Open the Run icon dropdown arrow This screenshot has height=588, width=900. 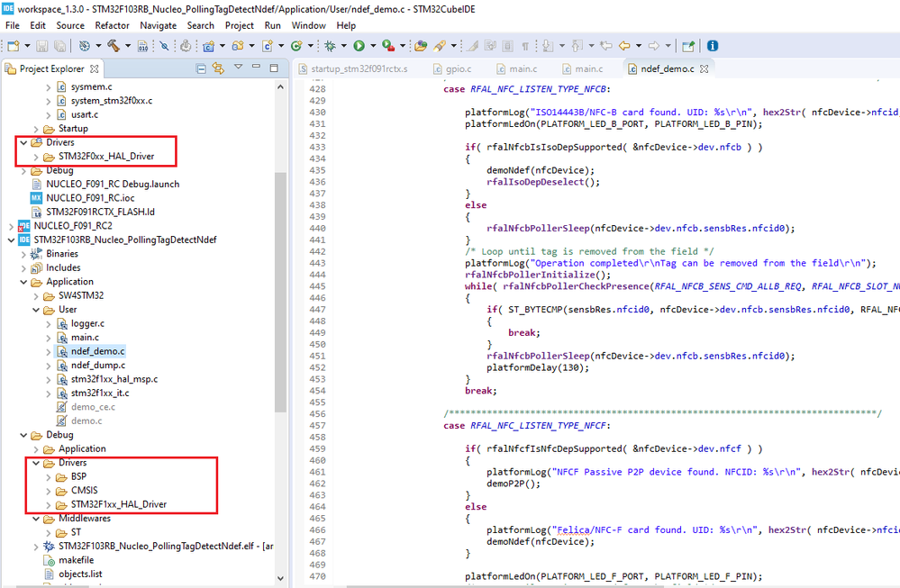pyautogui.click(x=373, y=46)
